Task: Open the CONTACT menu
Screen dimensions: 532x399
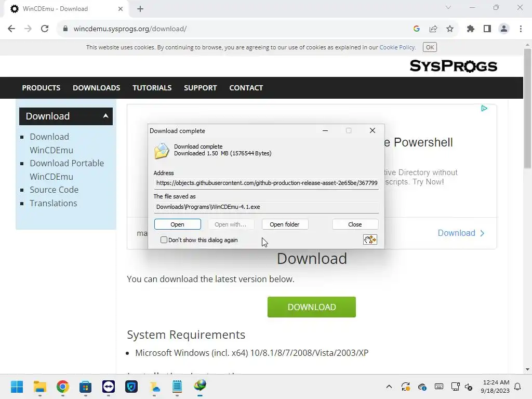Action: [246, 88]
